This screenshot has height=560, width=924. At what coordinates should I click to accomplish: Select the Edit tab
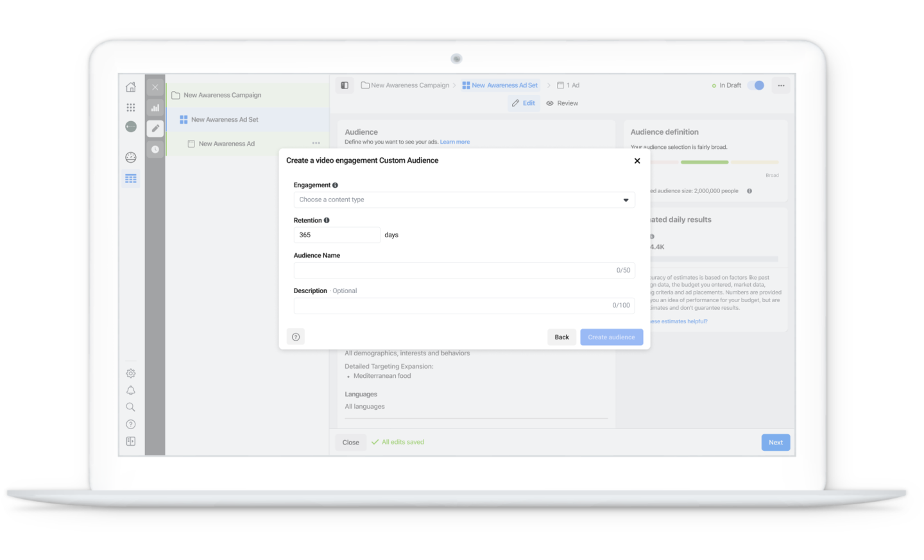(x=524, y=103)
